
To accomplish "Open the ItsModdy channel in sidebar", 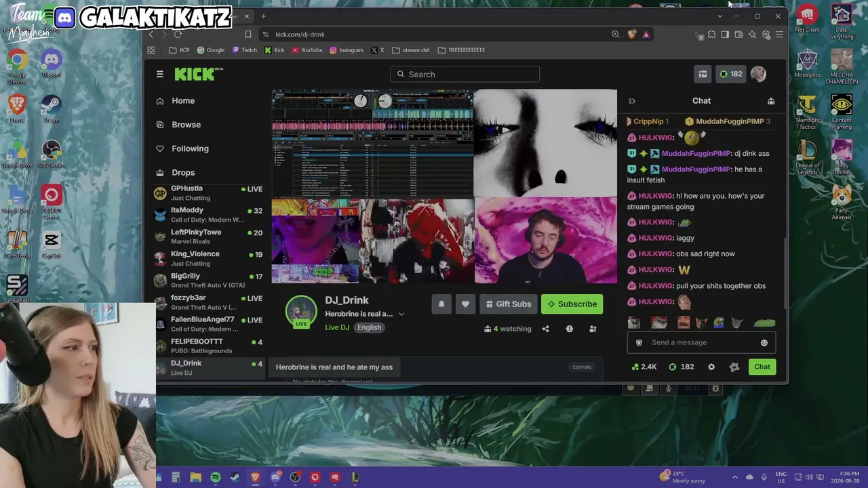I will click(x=209, y=215).
